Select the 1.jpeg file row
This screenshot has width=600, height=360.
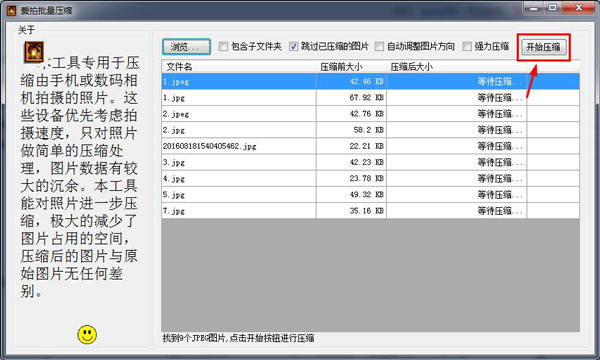coord(370,81)
